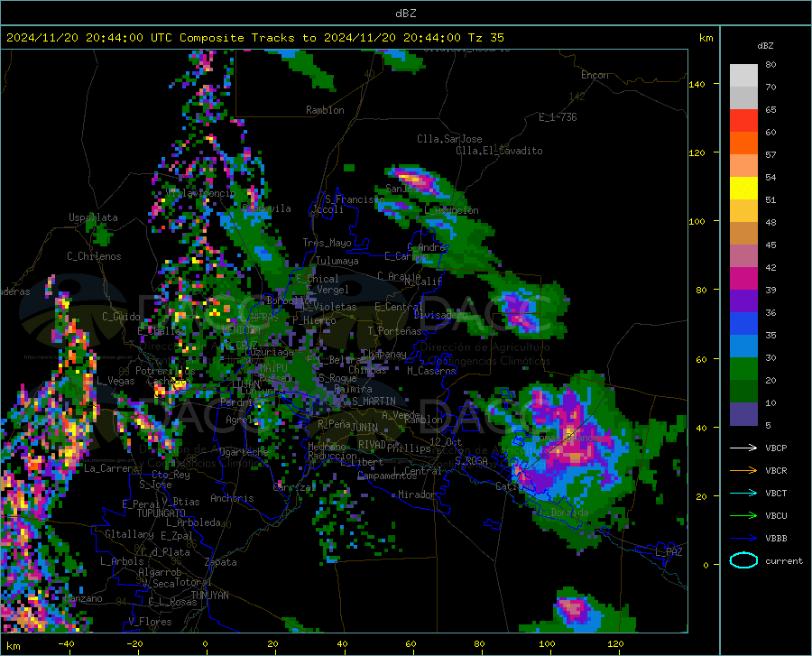Select the light blue 35–30 dBZ swatch
812x656 pixels.
[743, 346]
